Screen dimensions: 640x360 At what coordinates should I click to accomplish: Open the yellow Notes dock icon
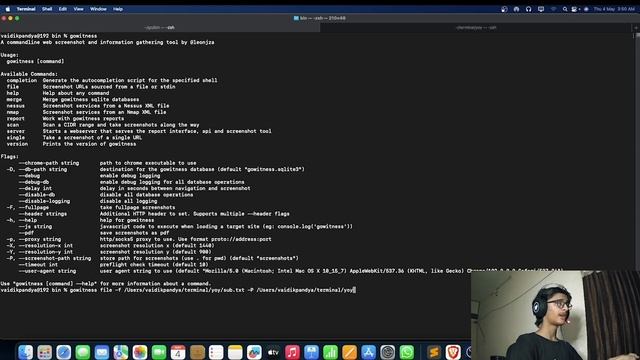pyautogui.click(x=235, y=352)
